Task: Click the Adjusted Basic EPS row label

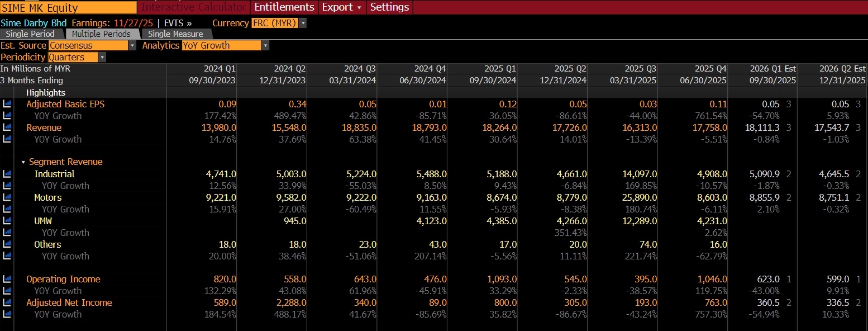Action: (65, 104)
